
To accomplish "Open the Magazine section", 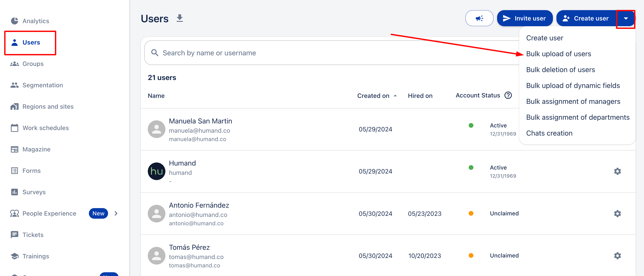I will [36, 149].
